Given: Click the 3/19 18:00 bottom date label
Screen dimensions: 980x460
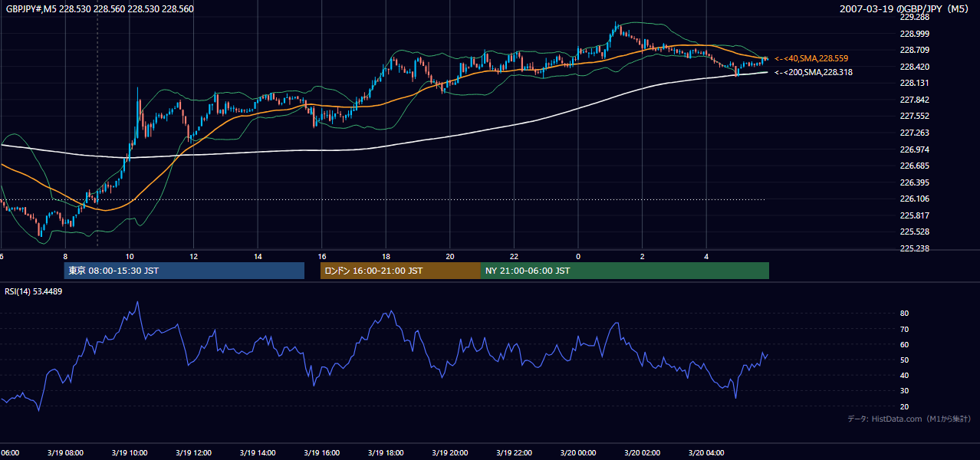Looking at the screenshot, I should pos(386,453).
